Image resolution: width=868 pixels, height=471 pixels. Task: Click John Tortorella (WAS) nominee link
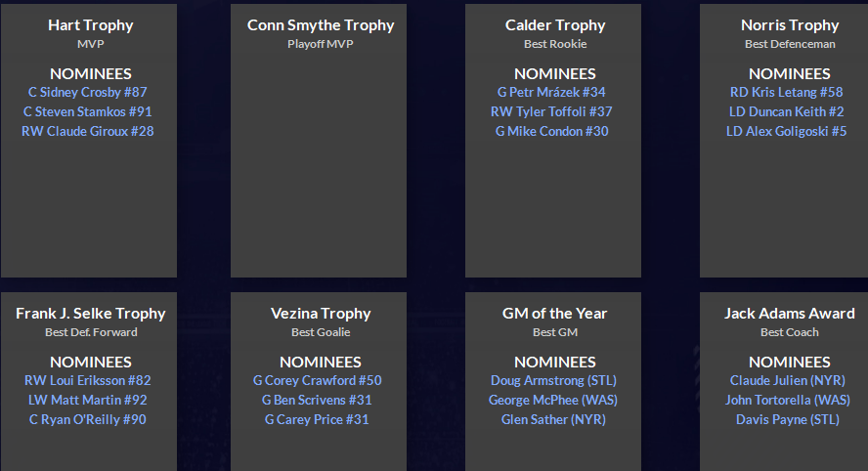tap(788, 400)
